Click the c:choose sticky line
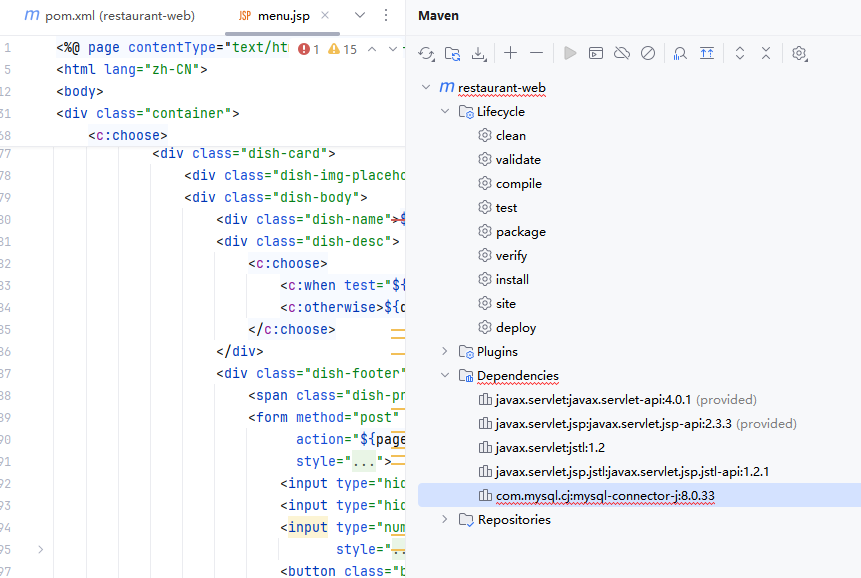Viewport: 861px width, 578px height. 128,136
